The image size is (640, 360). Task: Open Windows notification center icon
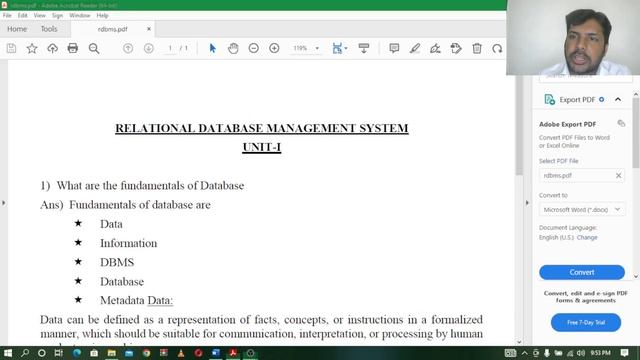click(624, 353)
